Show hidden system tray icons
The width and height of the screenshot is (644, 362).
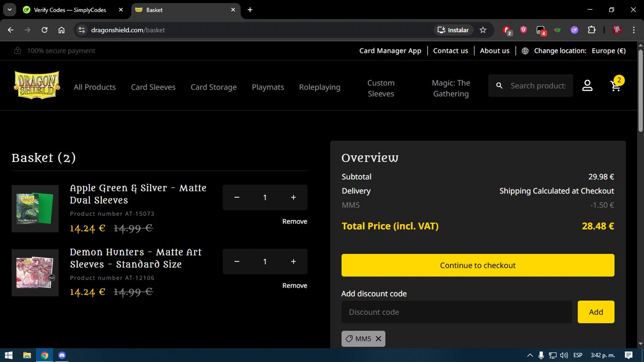(530, 355)
